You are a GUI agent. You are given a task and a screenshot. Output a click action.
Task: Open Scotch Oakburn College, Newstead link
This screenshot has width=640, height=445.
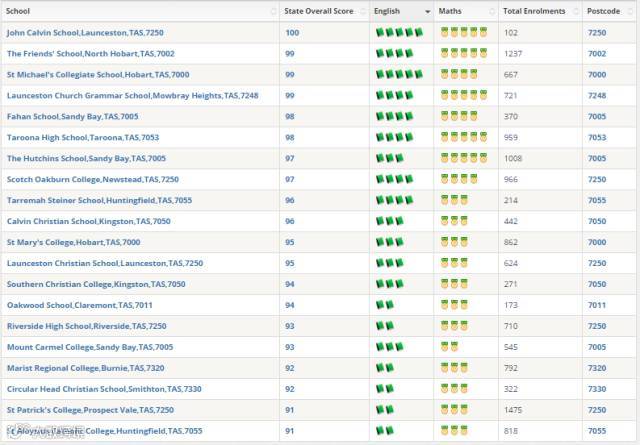pyautogui.click(x=93, y=179)
